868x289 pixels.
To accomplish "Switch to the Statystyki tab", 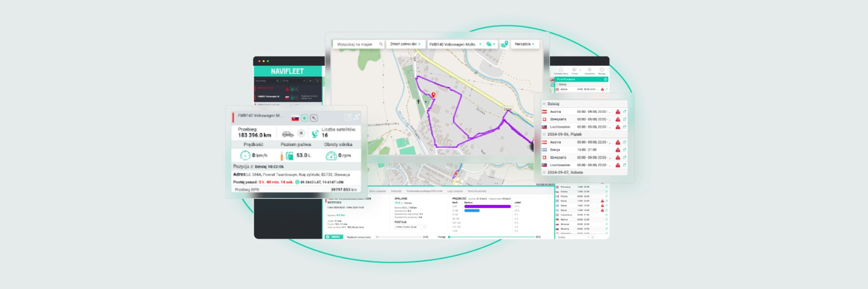I will coord(396,191).
